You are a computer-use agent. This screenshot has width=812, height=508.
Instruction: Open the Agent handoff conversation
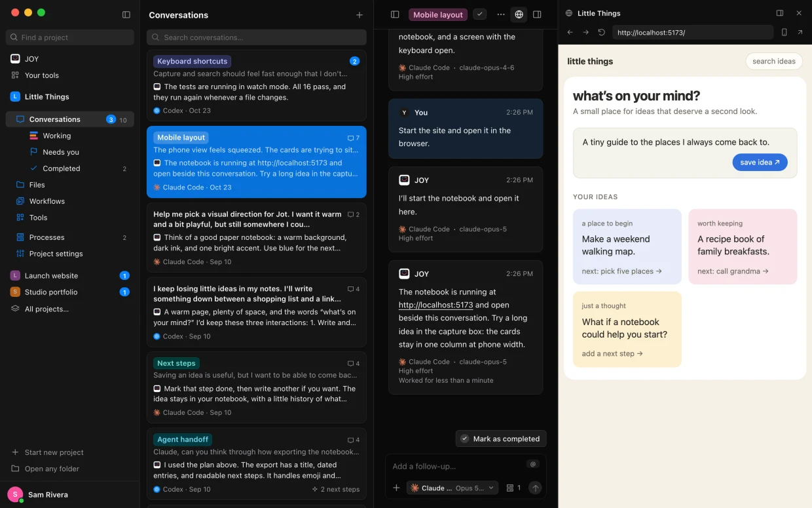tap(257, 463)
